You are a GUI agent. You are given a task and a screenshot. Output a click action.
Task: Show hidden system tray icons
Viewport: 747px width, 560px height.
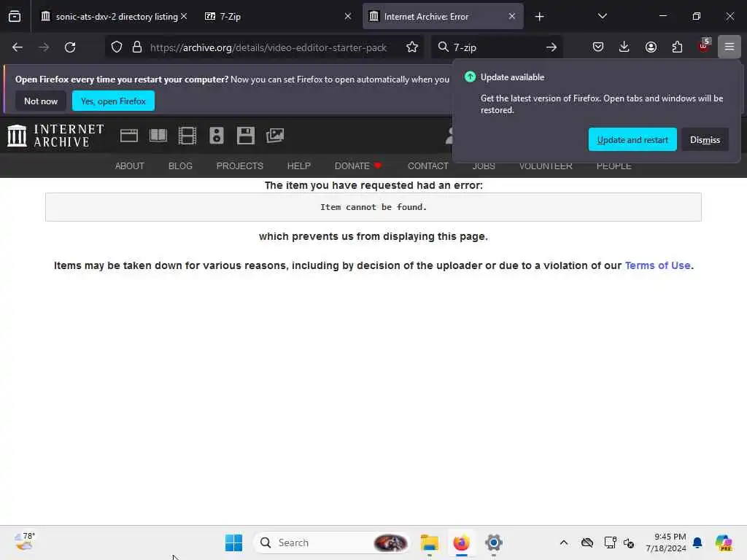[564, 542]
